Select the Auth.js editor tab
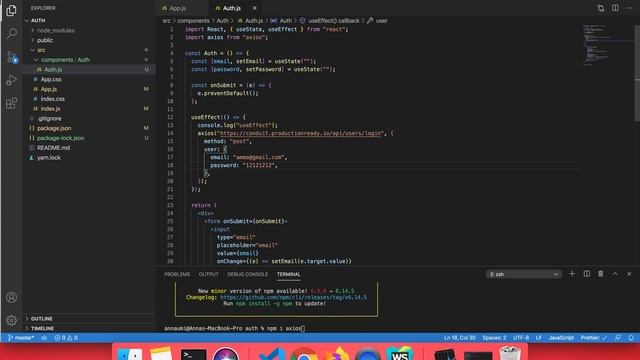This screenshot has height=360, width=640. (x=232, y=8)
